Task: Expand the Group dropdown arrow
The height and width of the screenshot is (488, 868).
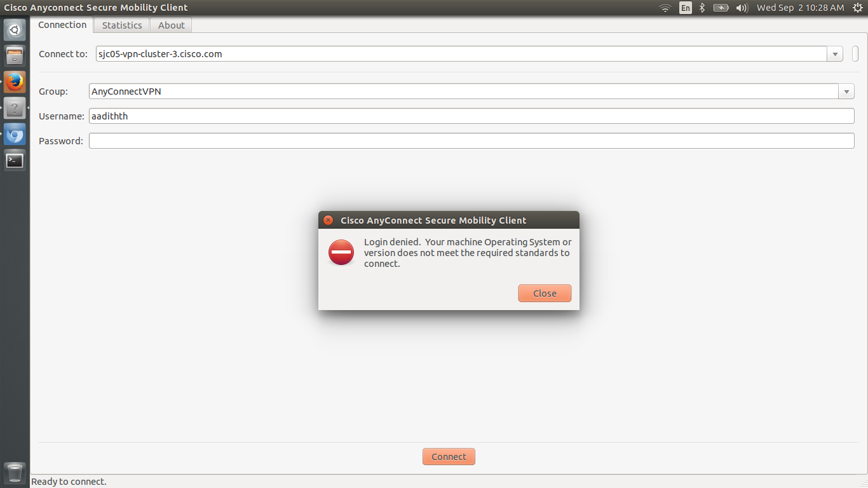Action: [x=846, y=91]
